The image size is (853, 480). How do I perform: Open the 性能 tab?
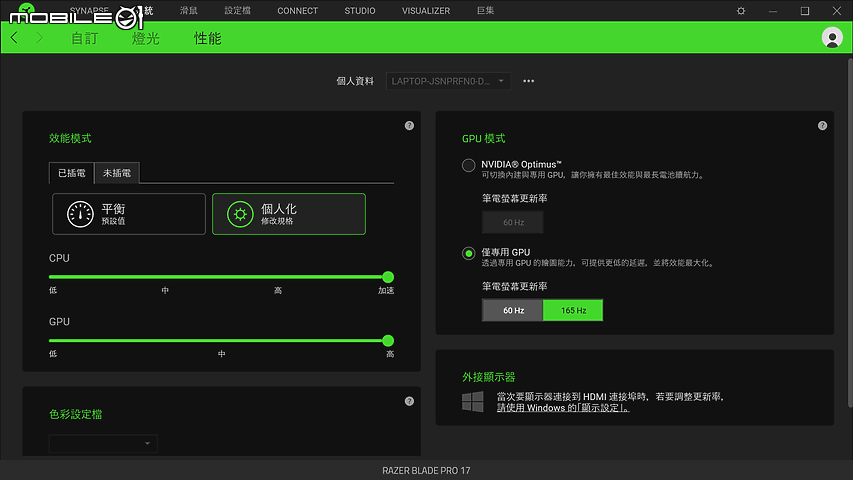pyautogui.click(x=207, y=38)
